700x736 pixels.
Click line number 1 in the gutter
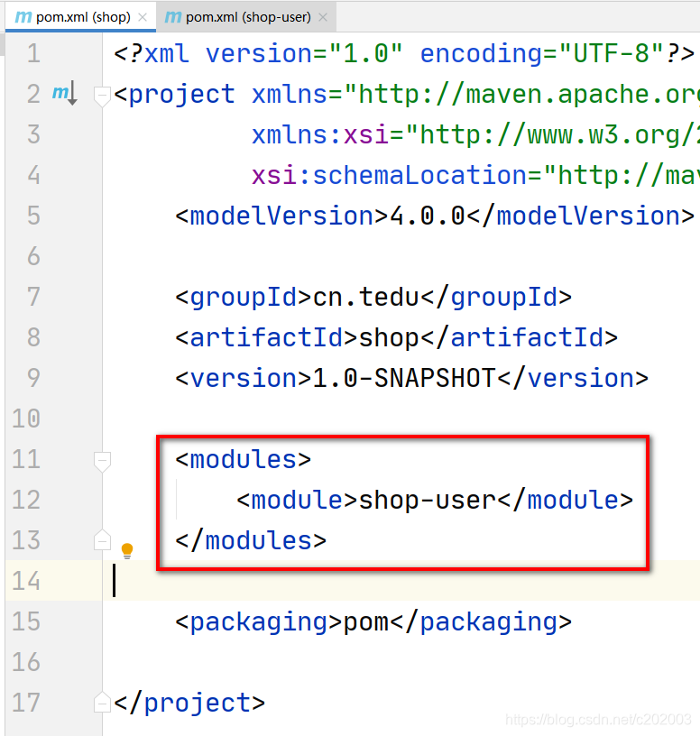click(x=33, y=53)
